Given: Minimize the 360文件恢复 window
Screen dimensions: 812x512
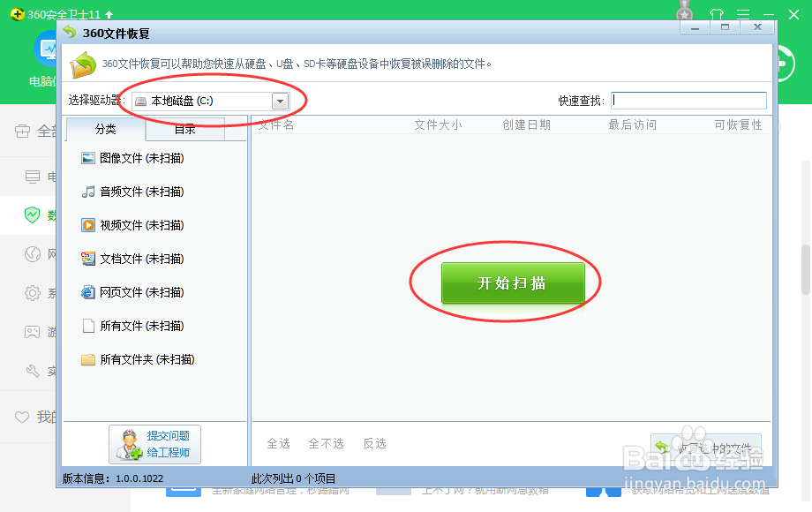Looking at the screenshot, I should point(695,27).
